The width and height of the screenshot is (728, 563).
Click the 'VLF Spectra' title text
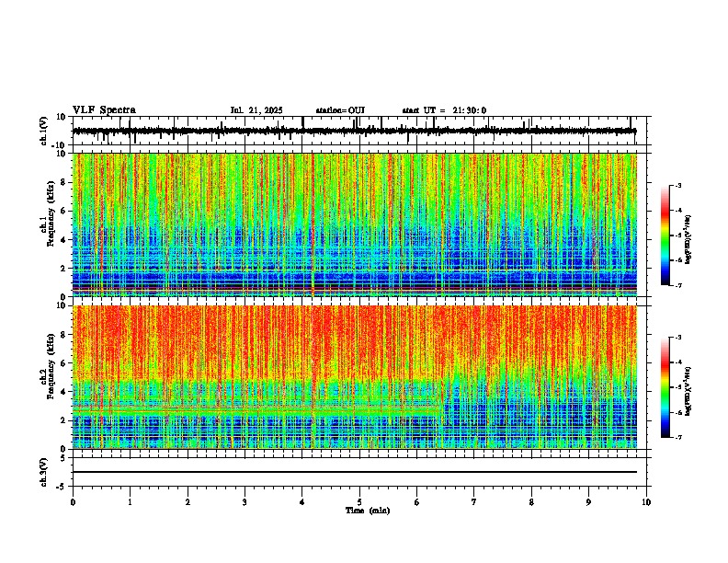point(104,110)
